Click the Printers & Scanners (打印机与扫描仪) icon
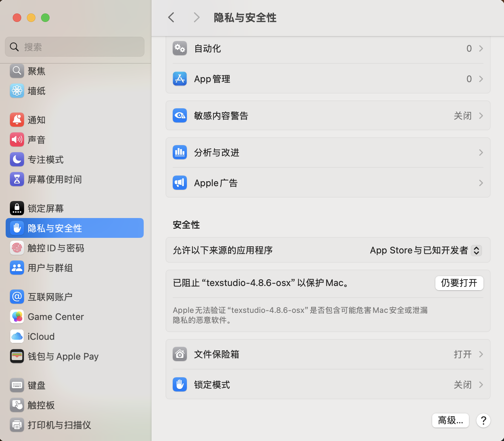This screenshot has width=504, height=441. pyautogui.click(x=17, y=425)
